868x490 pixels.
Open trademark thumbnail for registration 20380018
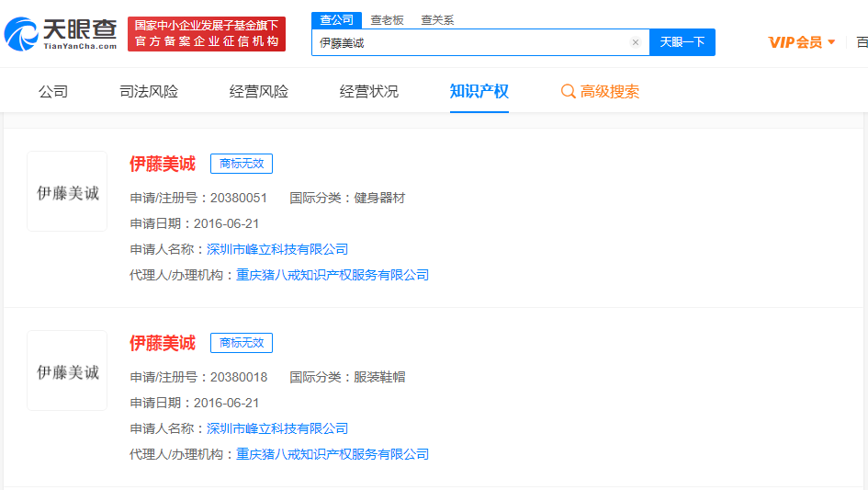pos(67,370)
